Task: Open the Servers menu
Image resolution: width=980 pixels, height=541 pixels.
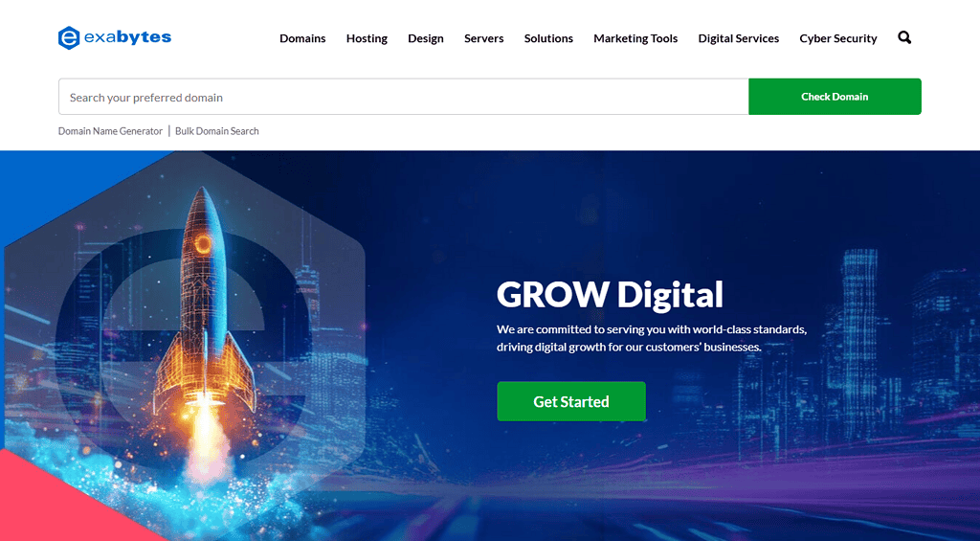Action: pos(483,38)
